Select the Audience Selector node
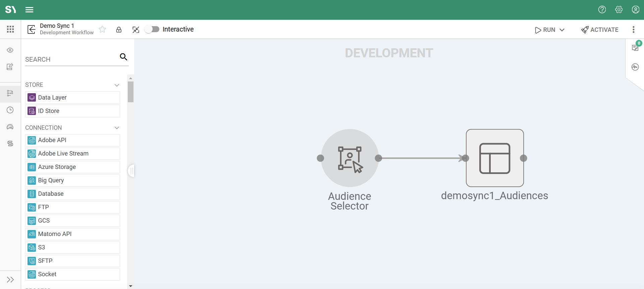644x289 pixels. (350, 158)
